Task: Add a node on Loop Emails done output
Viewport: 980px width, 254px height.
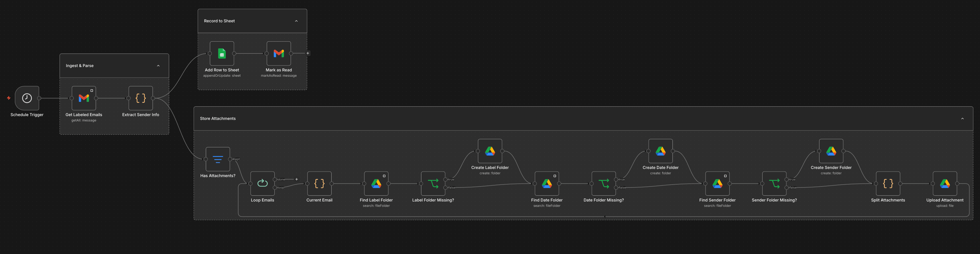Action: (x=296, y=180)
